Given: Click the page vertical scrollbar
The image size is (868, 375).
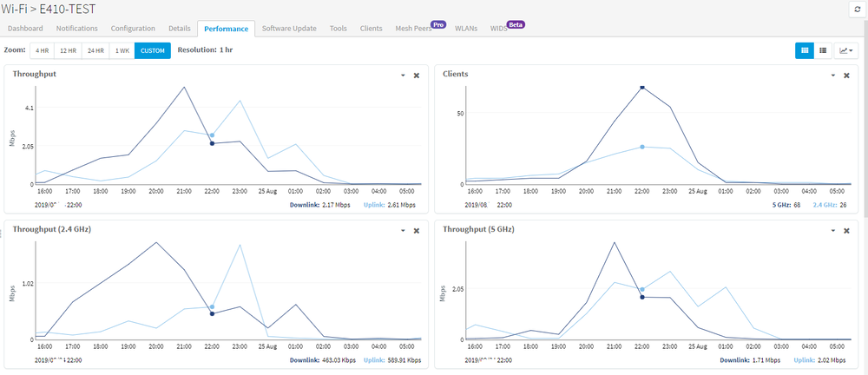Looking at the screenshot, I should click(865, 119).
